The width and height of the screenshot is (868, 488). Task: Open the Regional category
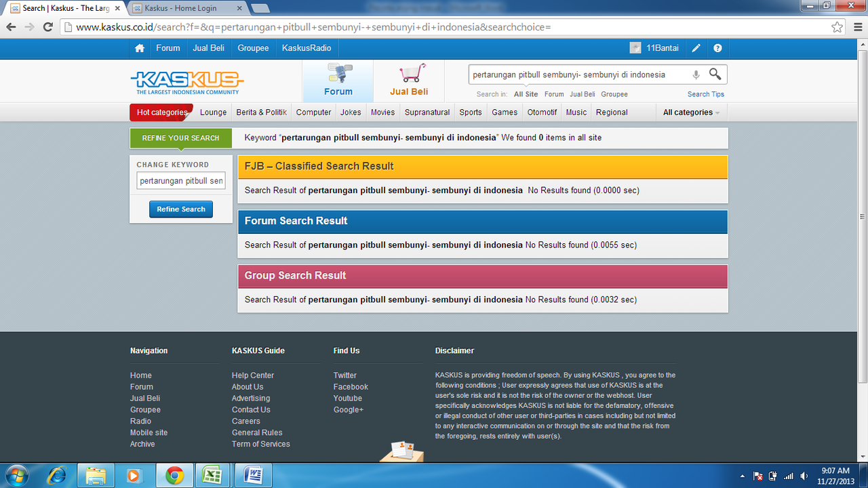612,113
